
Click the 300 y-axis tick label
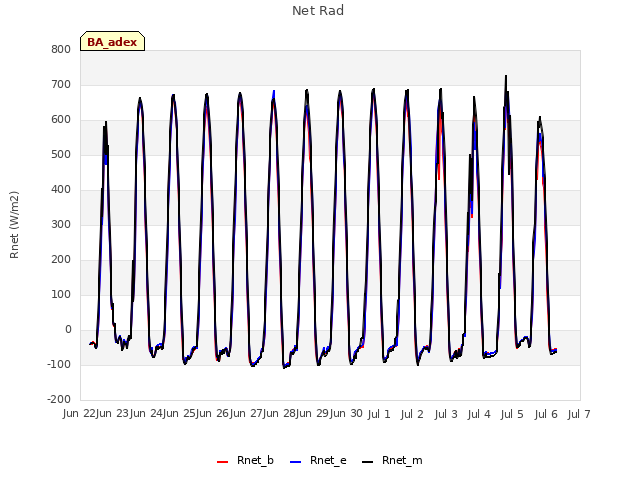coord(61,224)
